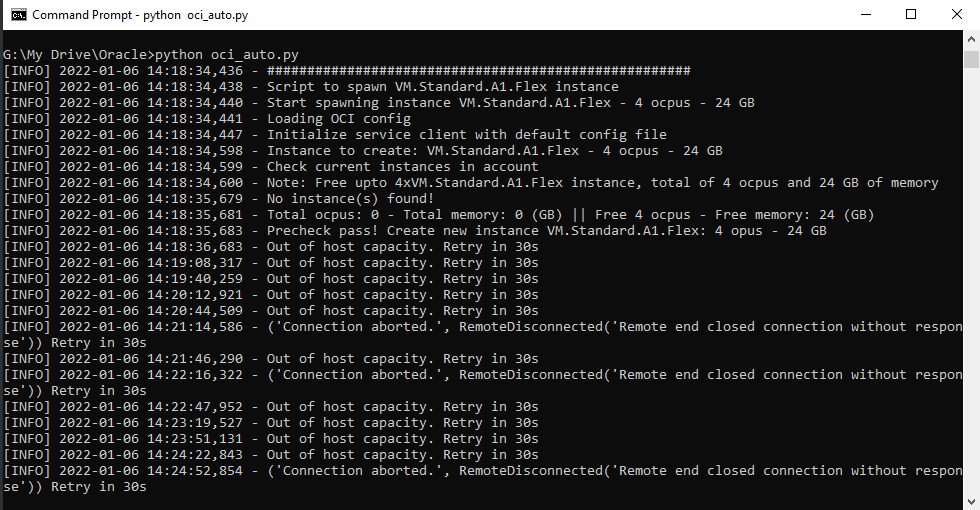Click the scrollbar up arrow
This screenshot has width=980, height=510.
971,39
